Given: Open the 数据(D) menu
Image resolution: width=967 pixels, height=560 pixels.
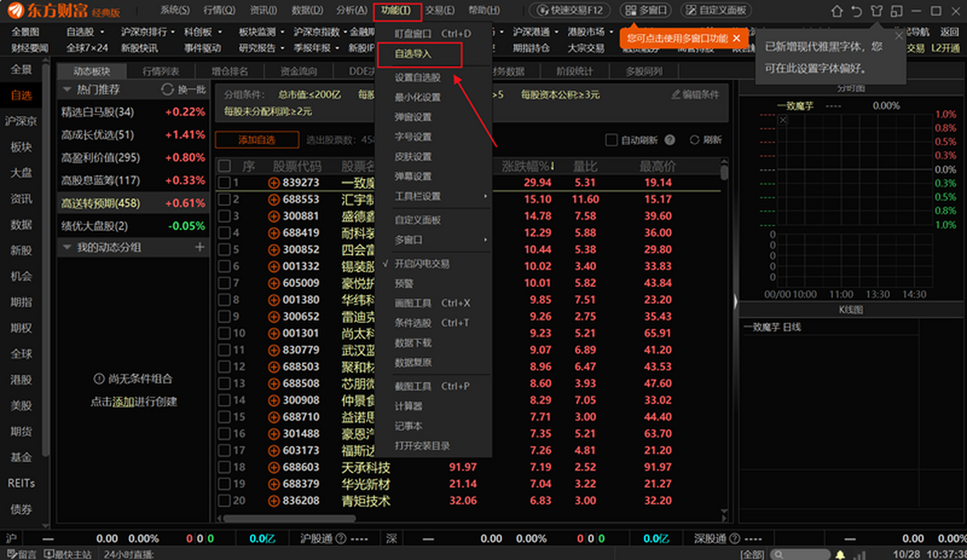Looking at the screenshot, I should pyautogui.click(x=307, y=10).
